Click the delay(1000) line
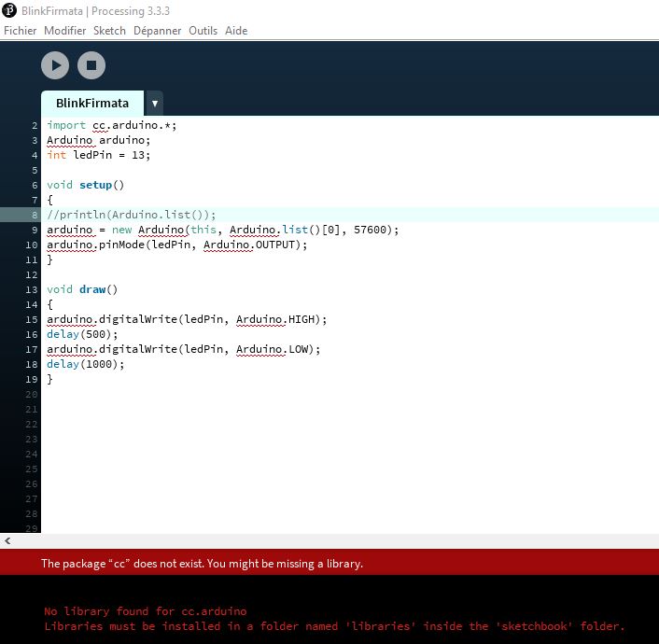Screen dimensions: 659x644 point(86,364)
